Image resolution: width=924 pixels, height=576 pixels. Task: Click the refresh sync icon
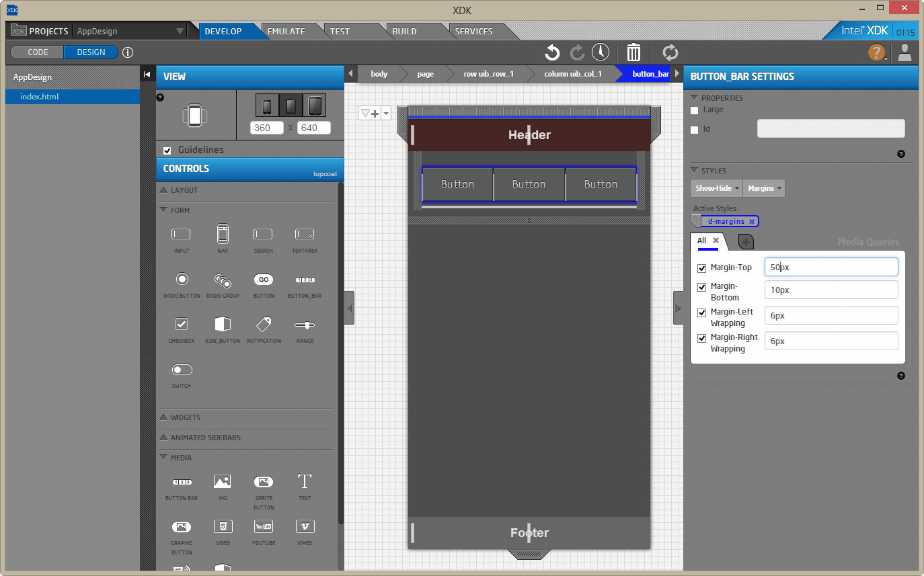670,52
